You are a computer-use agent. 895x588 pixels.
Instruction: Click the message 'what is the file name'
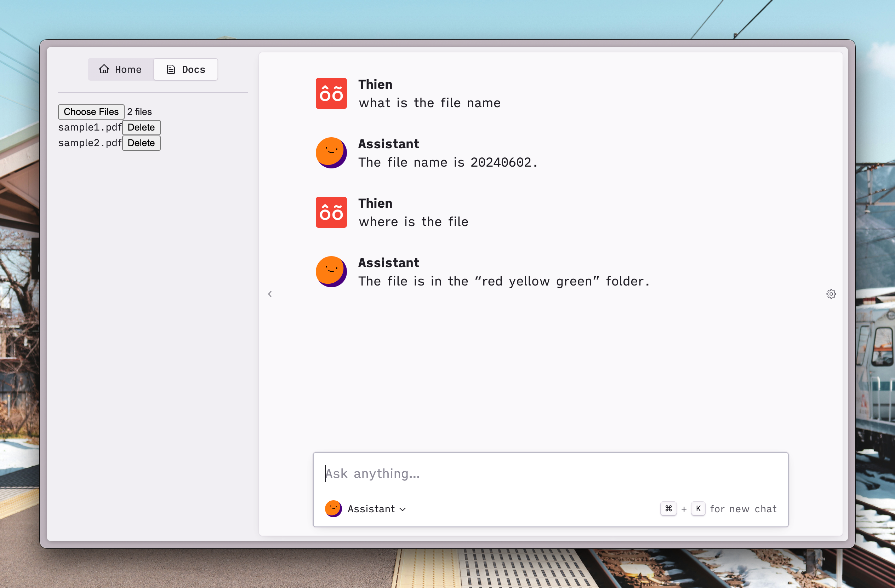(429, 103)
